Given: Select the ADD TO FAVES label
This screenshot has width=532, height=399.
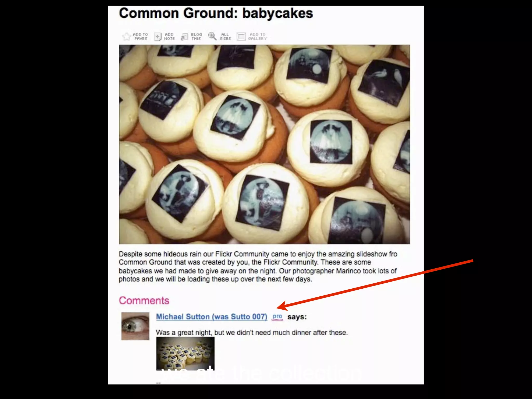Looking at the screenshot, I should (140, 37).
